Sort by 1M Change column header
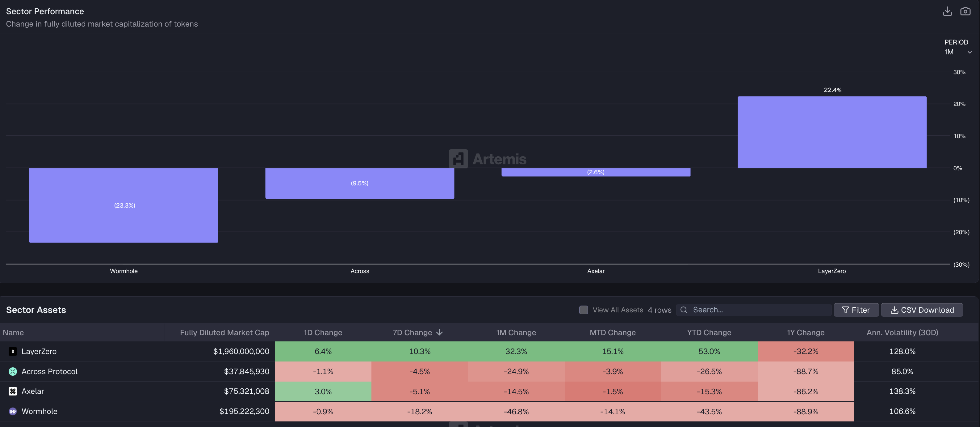980x427 pixels. coord(516,333)
